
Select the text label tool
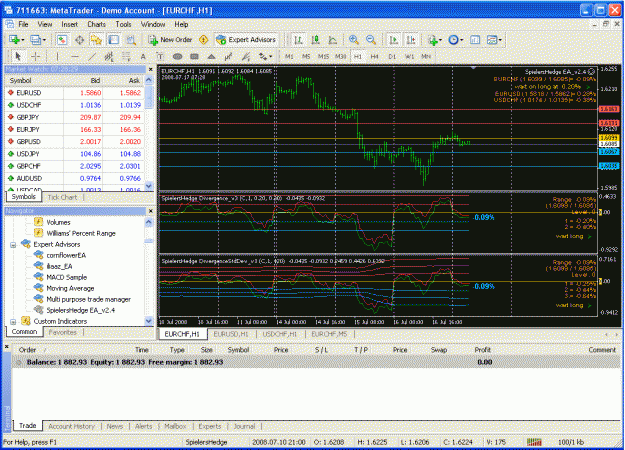coord(160,57)
